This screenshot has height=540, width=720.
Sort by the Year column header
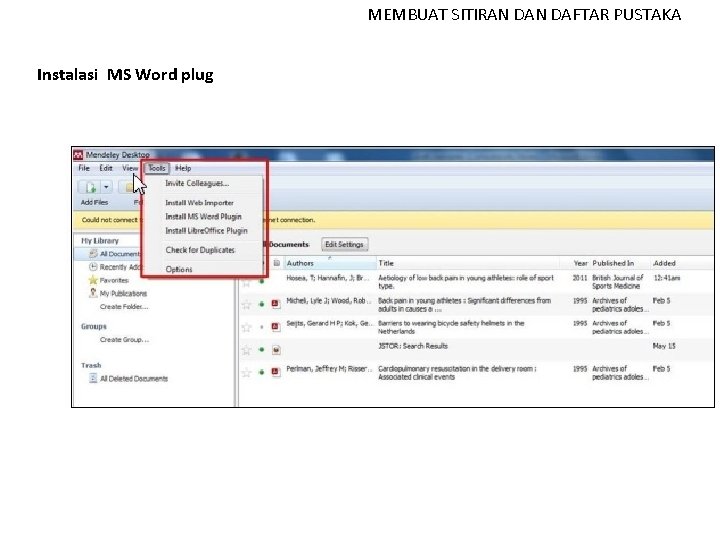580,263
